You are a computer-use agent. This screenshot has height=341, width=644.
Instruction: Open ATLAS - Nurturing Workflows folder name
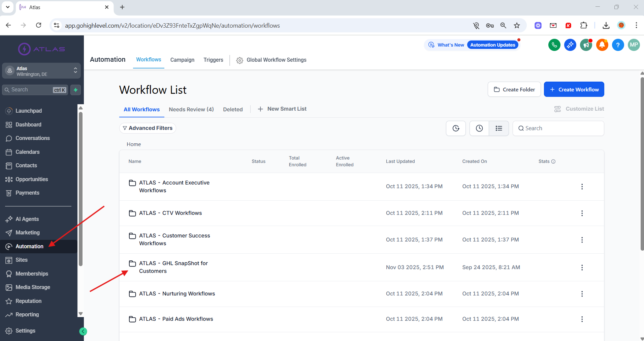177,294
